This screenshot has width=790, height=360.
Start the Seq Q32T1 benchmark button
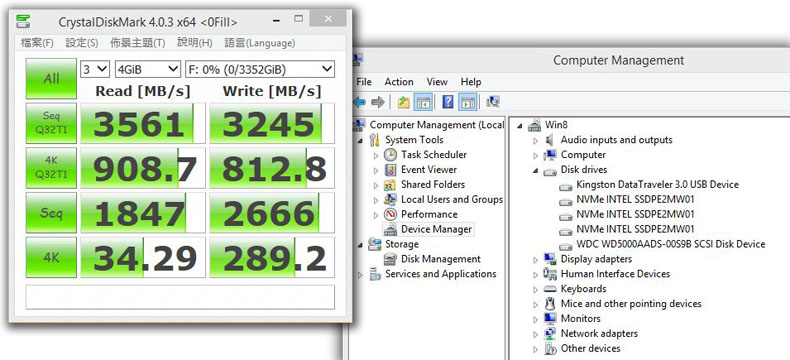[x=51, y=123]
